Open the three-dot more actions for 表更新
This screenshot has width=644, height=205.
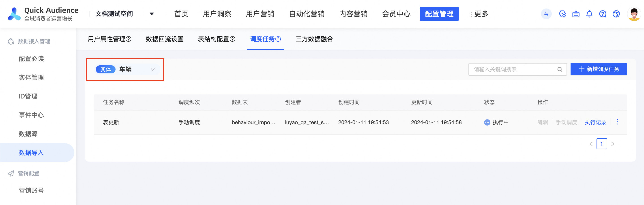pos(618,122)
